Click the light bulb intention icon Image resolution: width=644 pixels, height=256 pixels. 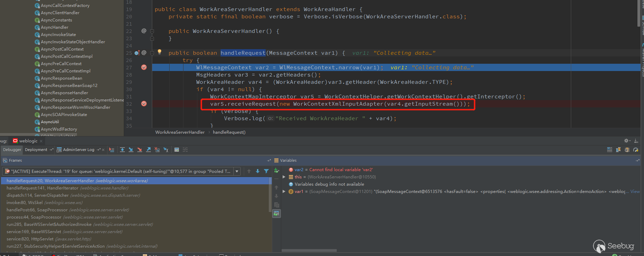(x=160, y=52)
